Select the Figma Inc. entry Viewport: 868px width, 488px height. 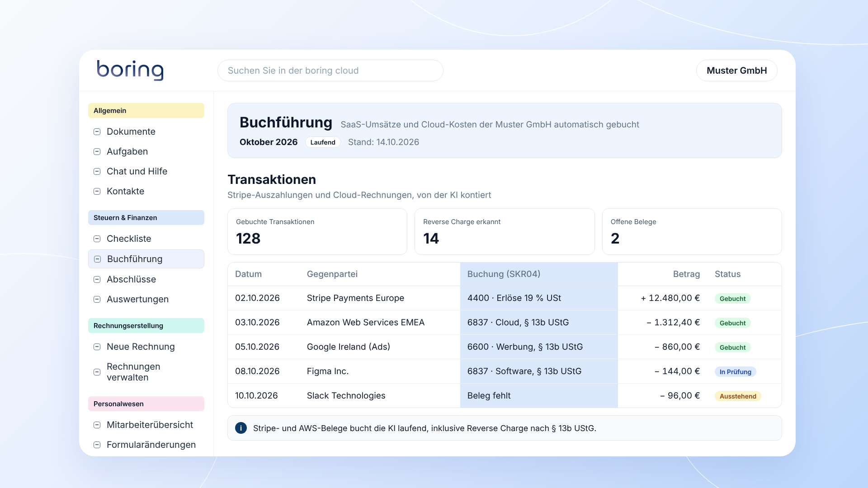[x=505, y=371]
